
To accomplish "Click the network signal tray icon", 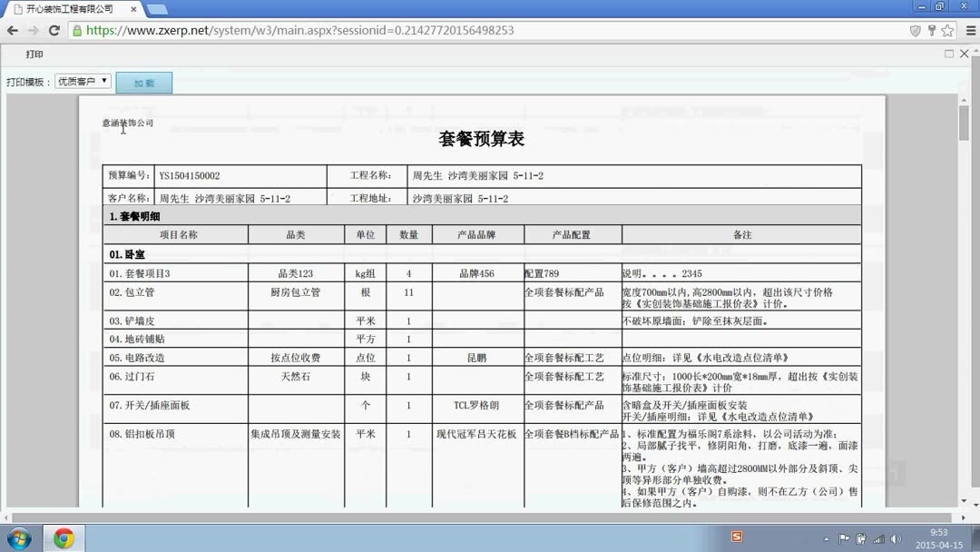I will coord(878,537).
